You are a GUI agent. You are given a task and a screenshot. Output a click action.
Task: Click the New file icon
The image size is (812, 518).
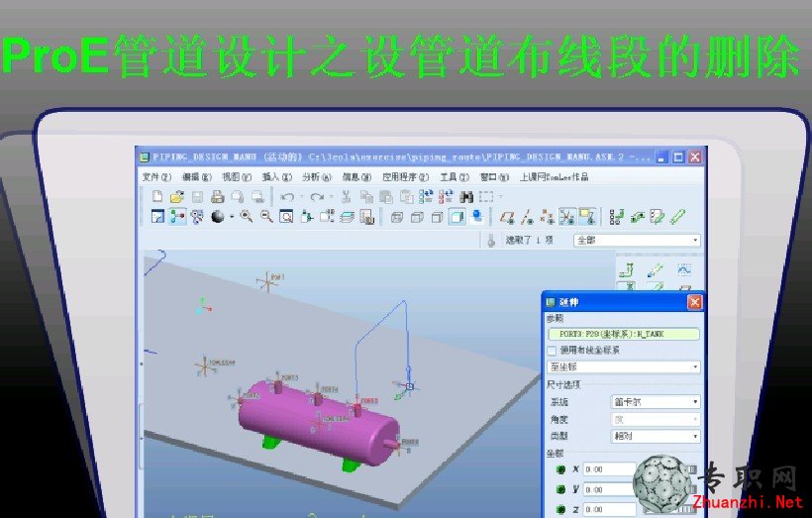click(157, 197)
